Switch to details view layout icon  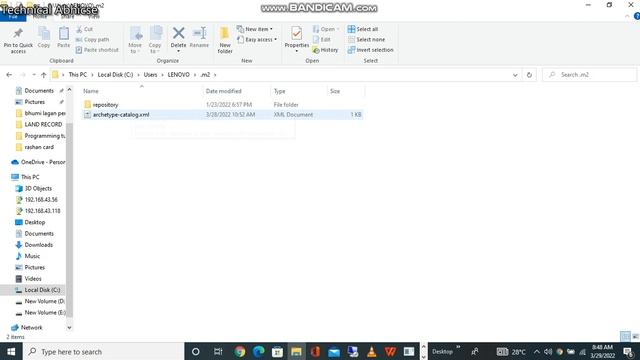(x=625, y=337)
